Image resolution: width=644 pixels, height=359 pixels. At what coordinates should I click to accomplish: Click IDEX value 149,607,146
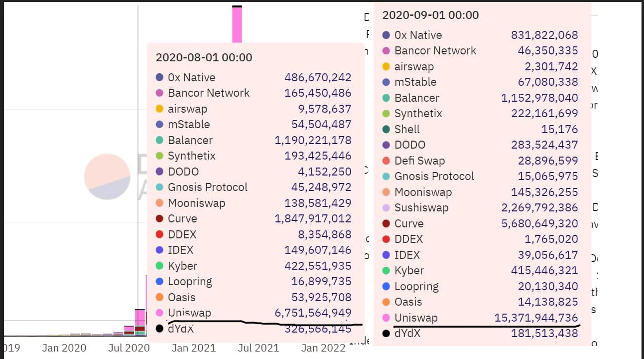pos(318,250)
